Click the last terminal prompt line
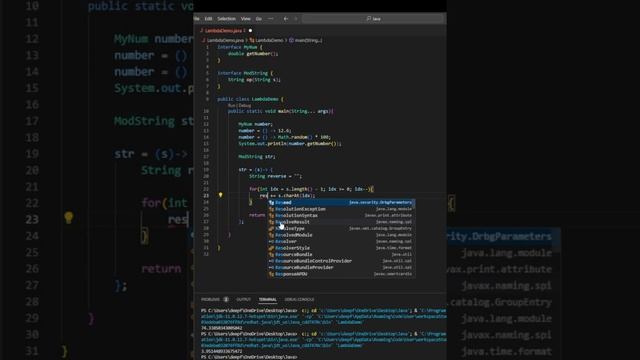The width and height of the screenshot is (640, 360). point(249,357)
